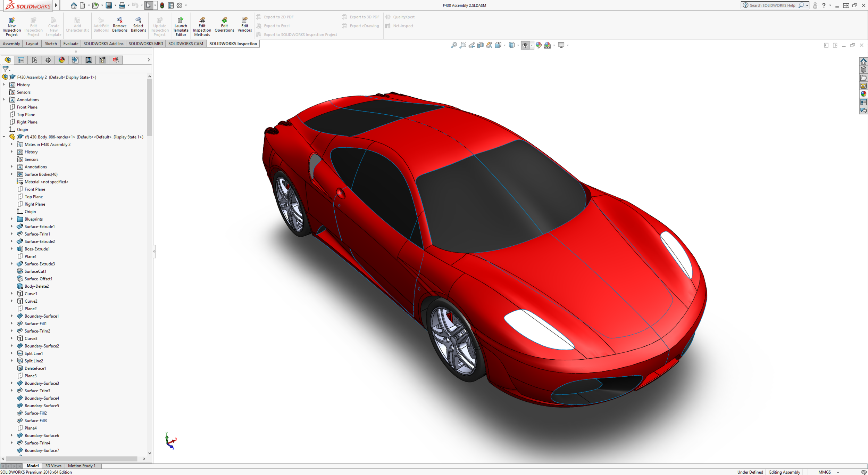Click the Options gear icon
Image resolution: width=868 pixels, height=475 pixels.
[179, 5]
